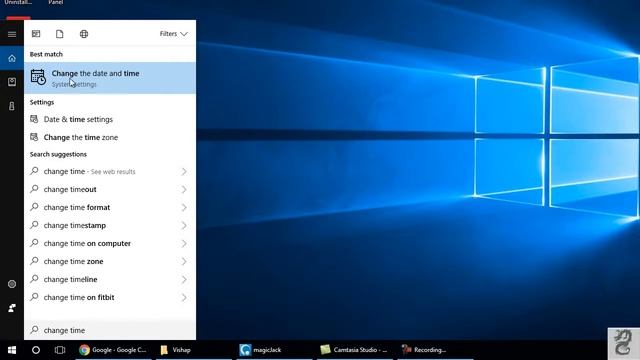Click the Change the time zone icon

click(34, 137)
